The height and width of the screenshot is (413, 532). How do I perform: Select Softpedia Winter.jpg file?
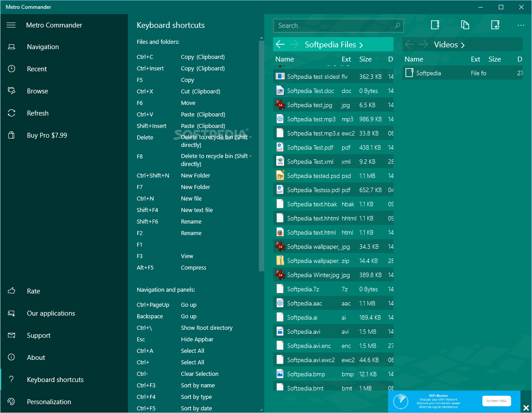[x=333, y=275]
